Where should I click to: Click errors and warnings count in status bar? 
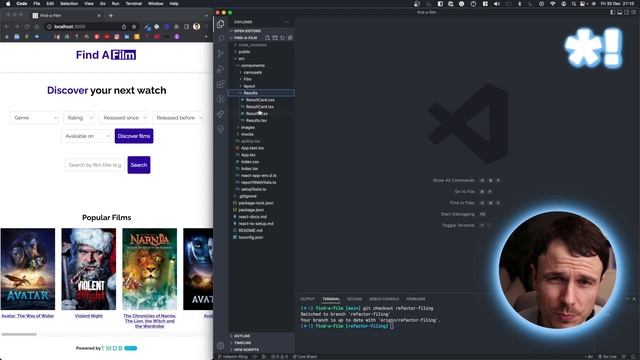pos(280,357)
